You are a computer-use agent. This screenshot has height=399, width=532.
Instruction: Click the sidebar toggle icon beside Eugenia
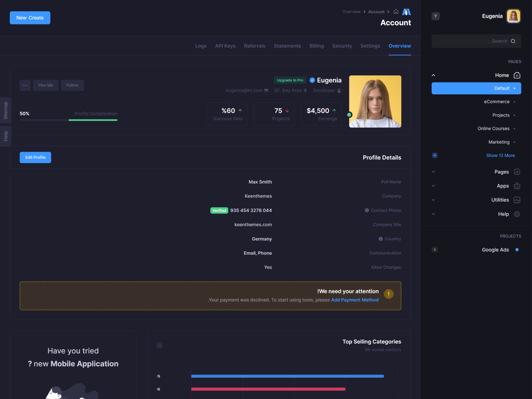tap(436, 16)
